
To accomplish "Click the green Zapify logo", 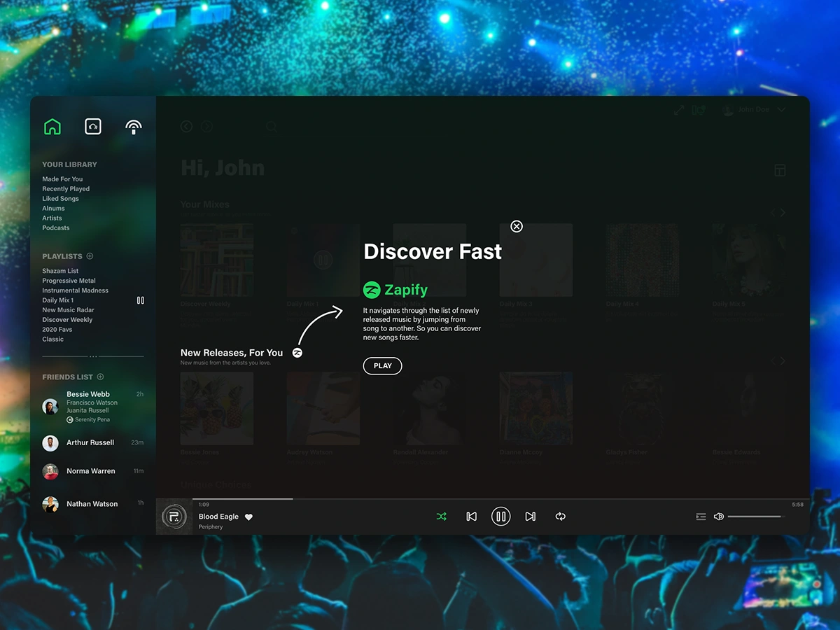I will 395,290.
